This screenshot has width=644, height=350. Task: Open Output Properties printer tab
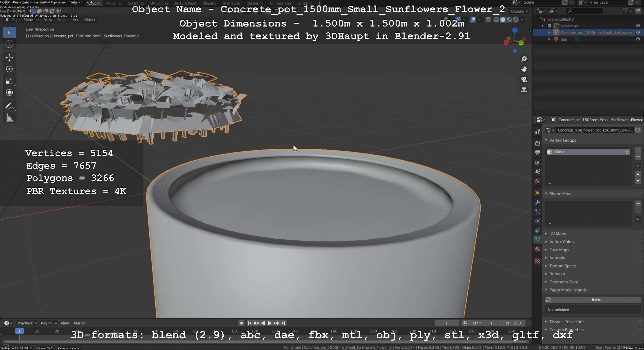(x=538, y=153)
